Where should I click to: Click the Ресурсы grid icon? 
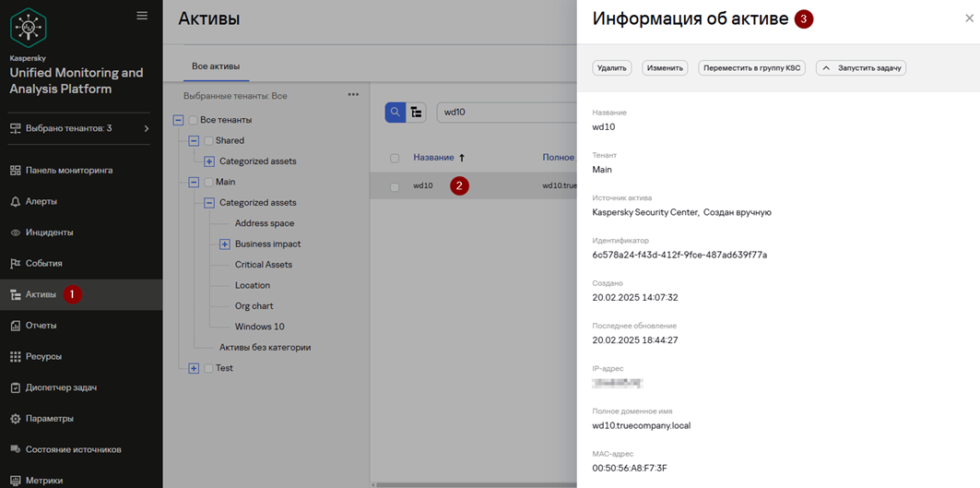click(x=16, y=357)
